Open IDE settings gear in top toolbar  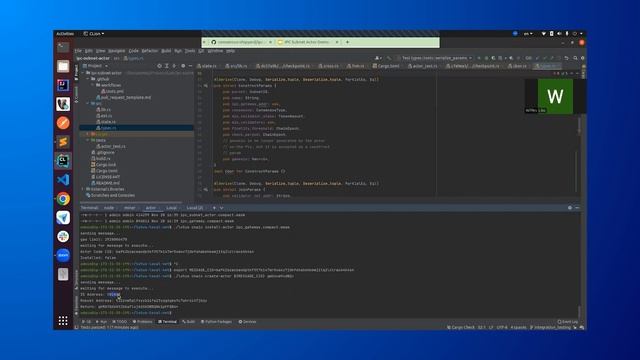click(x=582, y=58)
